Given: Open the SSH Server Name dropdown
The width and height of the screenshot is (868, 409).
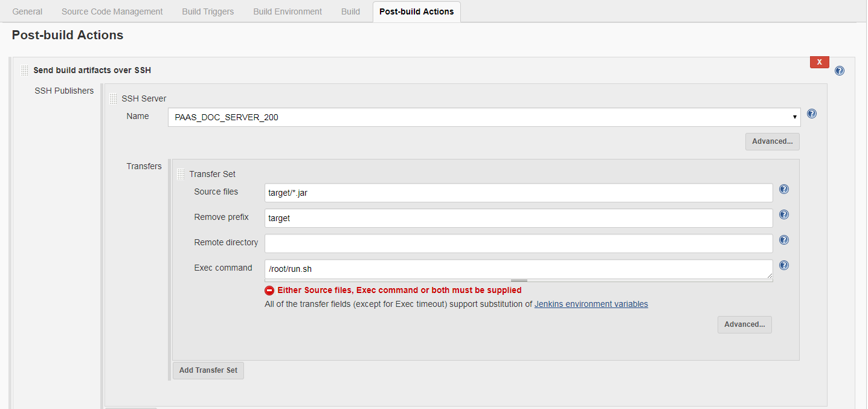Looking at the screenshot, I should pyautogui.click(x=484, y=117).
